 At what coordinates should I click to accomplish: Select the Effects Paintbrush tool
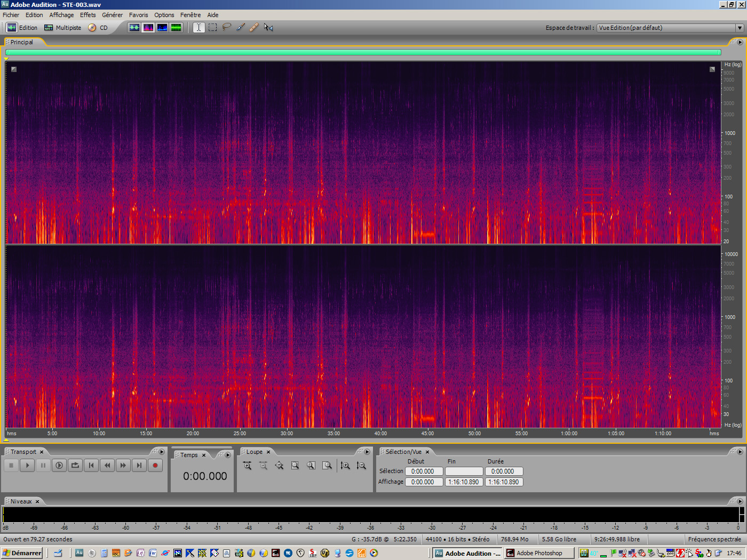240,27
